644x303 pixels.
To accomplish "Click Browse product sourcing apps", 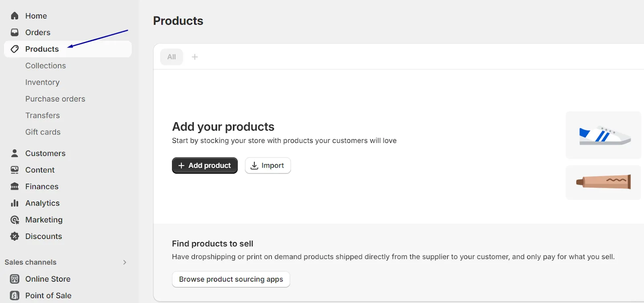I will tap(231, 279).
